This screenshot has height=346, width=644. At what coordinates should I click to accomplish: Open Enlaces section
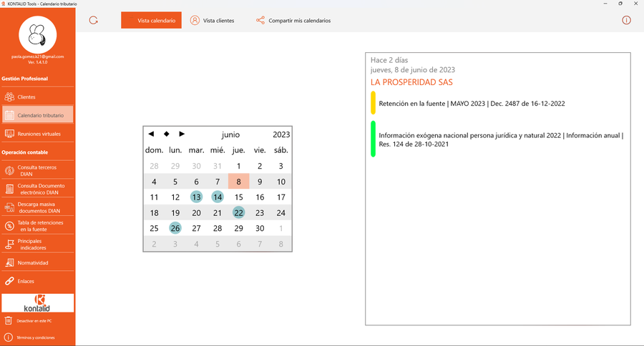pos(37,281)
